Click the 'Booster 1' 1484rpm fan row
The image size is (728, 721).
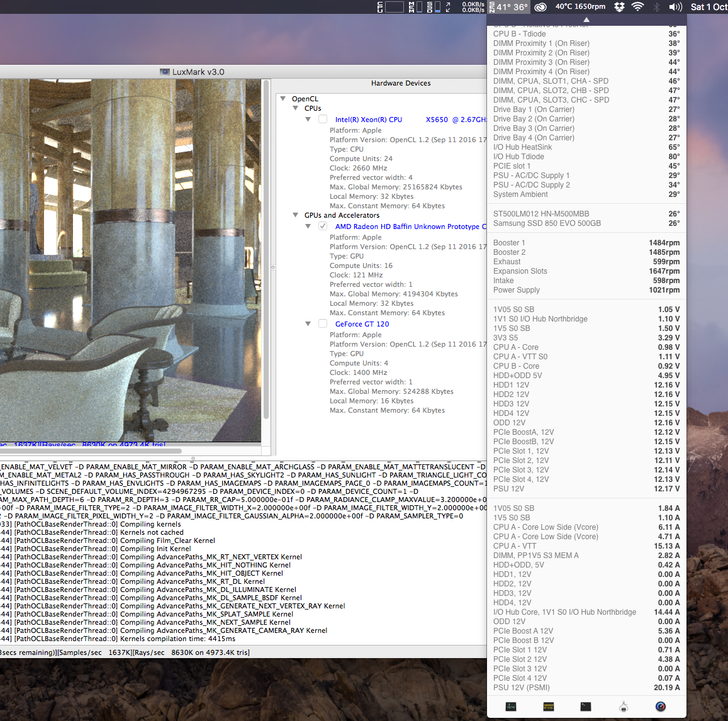tap(586, 243)
